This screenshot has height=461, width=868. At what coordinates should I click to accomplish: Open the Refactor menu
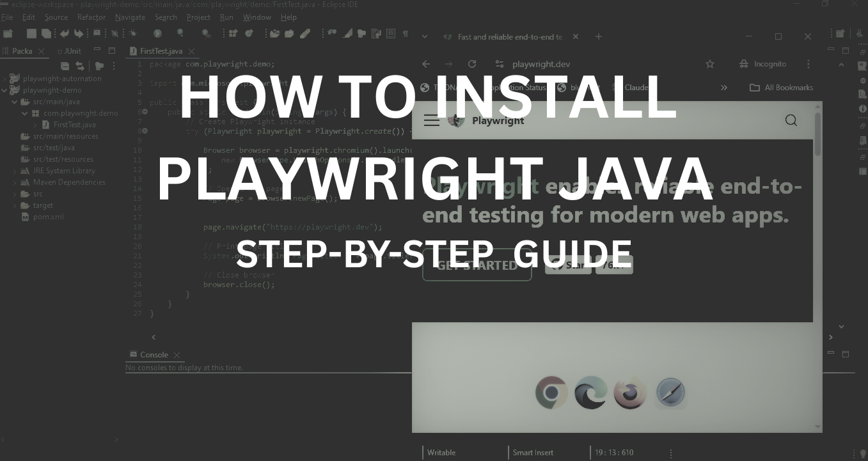pos(91,17)
